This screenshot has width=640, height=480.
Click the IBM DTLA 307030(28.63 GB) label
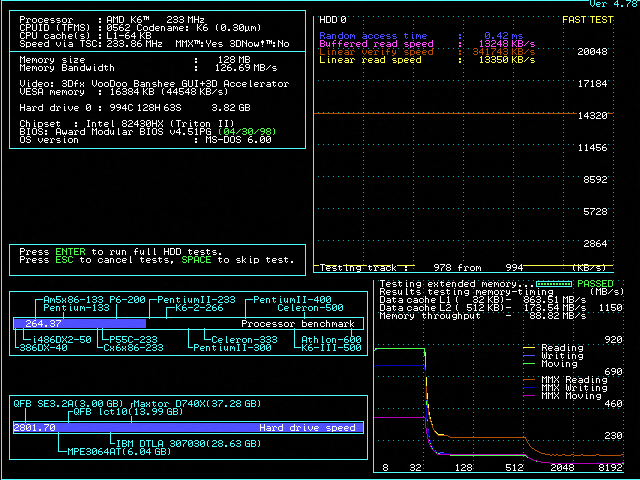(189, 444)
